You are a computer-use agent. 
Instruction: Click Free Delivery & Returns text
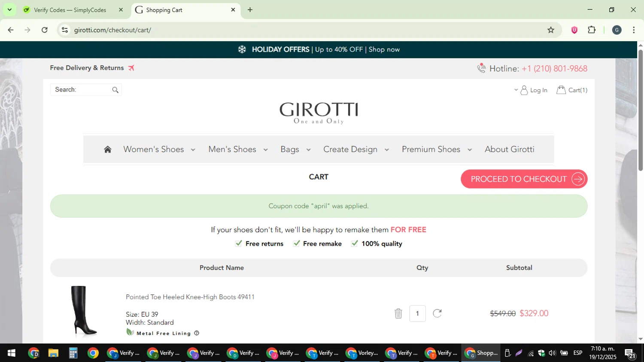point(87,68)
